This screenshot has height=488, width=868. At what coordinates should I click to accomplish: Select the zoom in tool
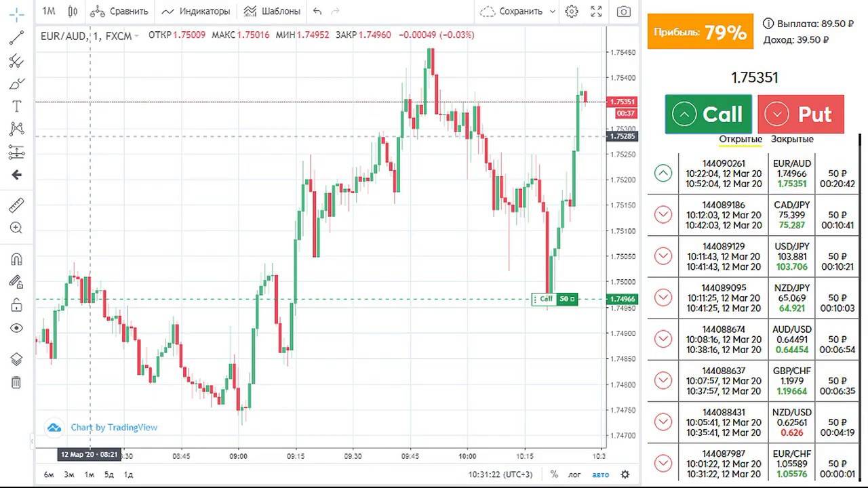point(17,228)
